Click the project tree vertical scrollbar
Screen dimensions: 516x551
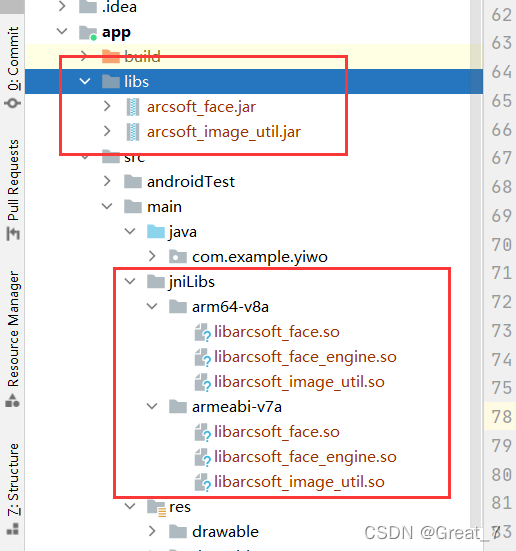pyautogui.click(x=476, y=276)
